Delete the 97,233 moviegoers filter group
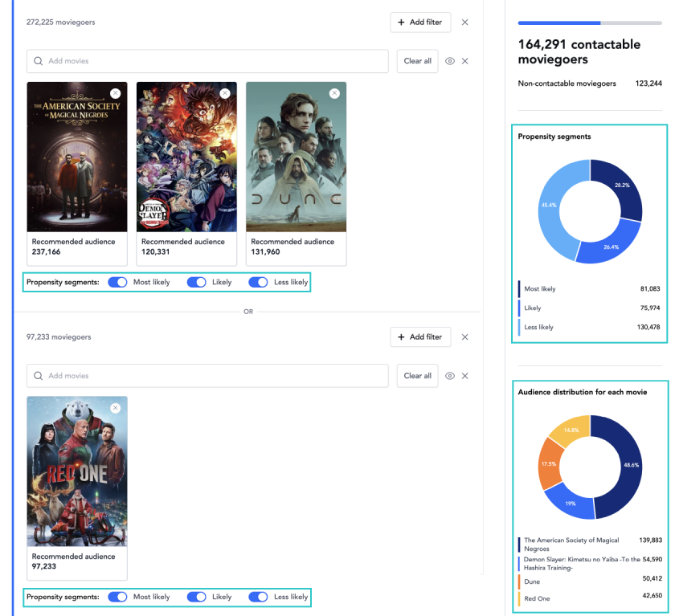The width and height of the screenshot is (675, 616). point(464,337)
